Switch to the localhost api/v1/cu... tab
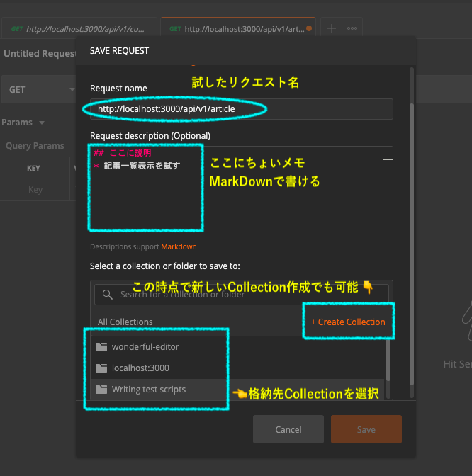The image size is (472, 476). click(79, 29)
